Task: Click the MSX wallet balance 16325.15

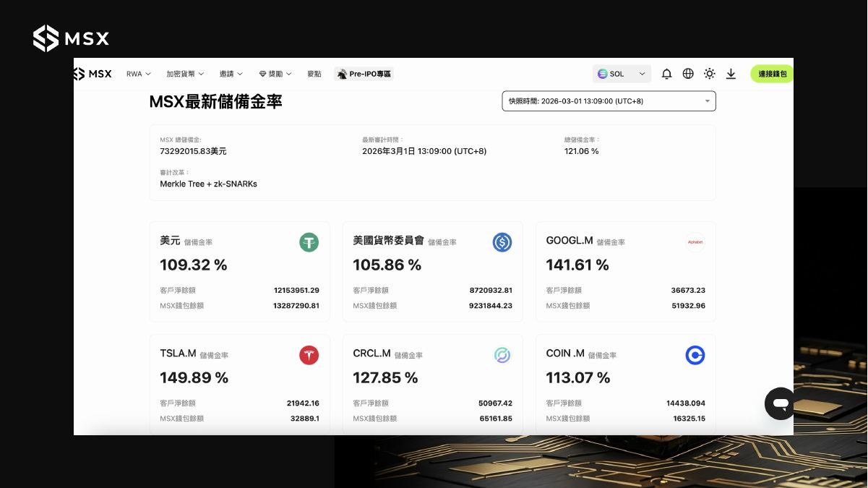Action: [689, 419]
